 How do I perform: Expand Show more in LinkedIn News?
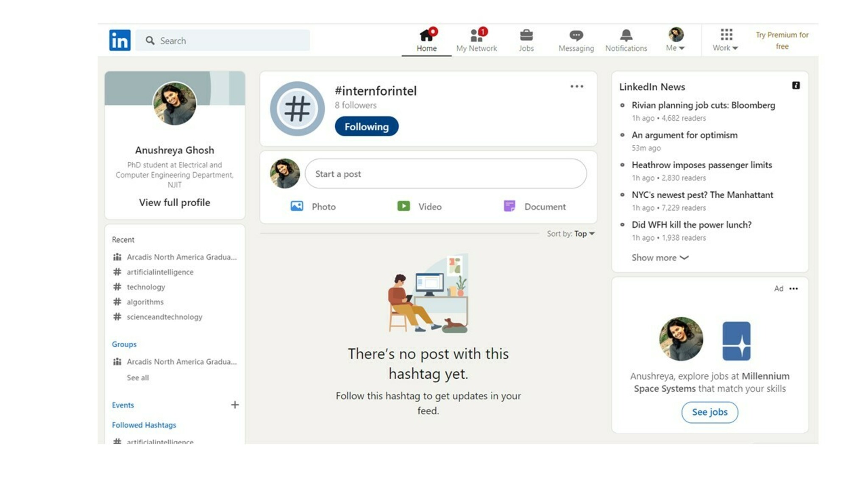(x=659, y=258)
